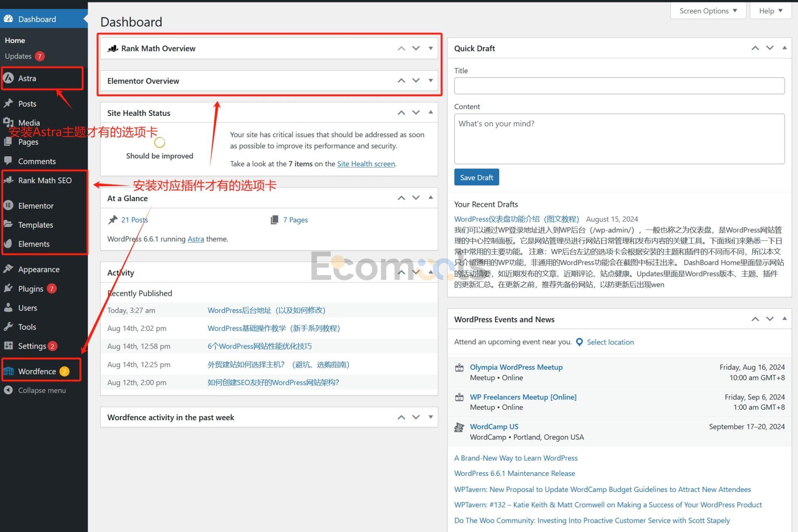Move Site Health Status widget up
Viewport: 798px width, 532px height.
tap(401, 113)
